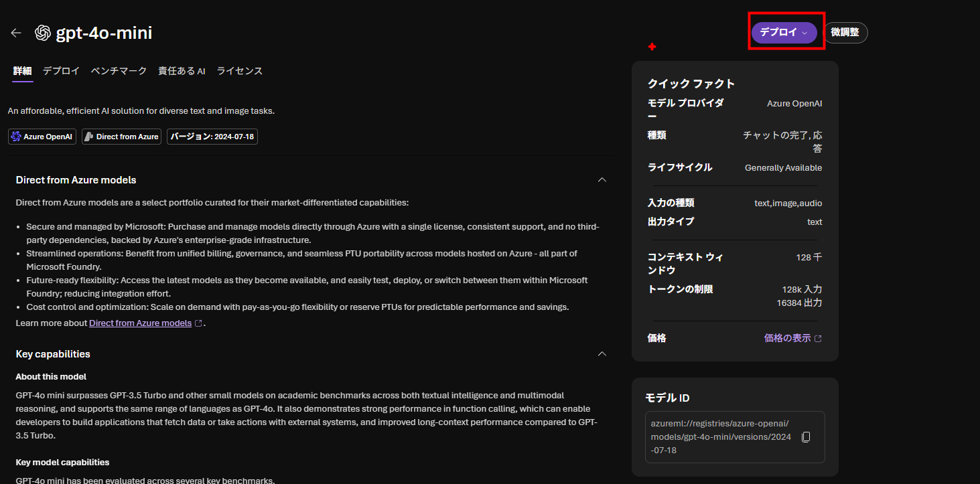Click the 'Future-ready flexibility' bullet
Viewport: 980px width, 484px height.
tap(307, 287)
